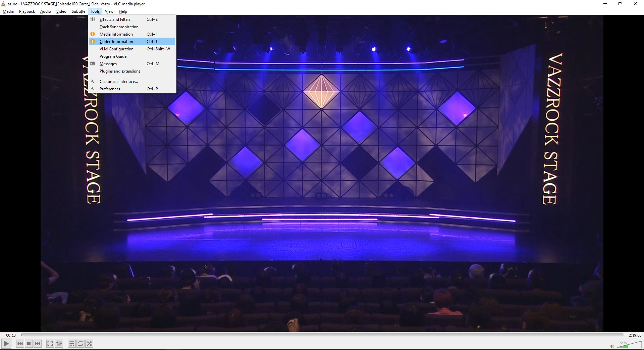Image resolution: width=644 pixels, height=350 pixels.
Task: Seek in the playback progress bar
Action: tap(322, 335)
